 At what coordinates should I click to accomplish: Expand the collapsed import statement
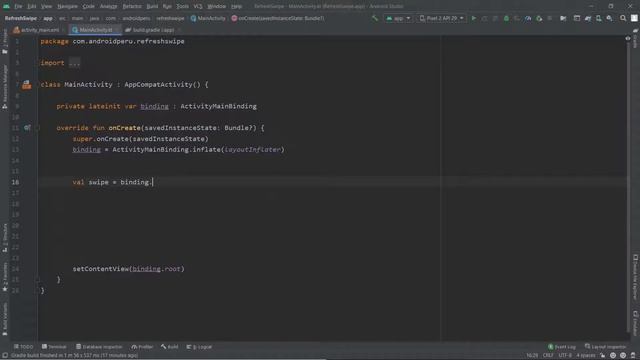click(74, 63)
